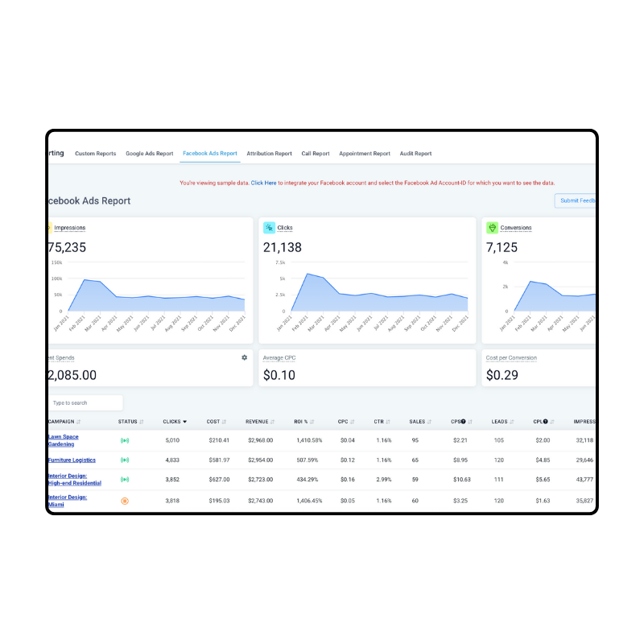The height and width of the screenshot is (644, 644).
Task: Switch to the Attribution Report tab
Action: click(270, 153)
